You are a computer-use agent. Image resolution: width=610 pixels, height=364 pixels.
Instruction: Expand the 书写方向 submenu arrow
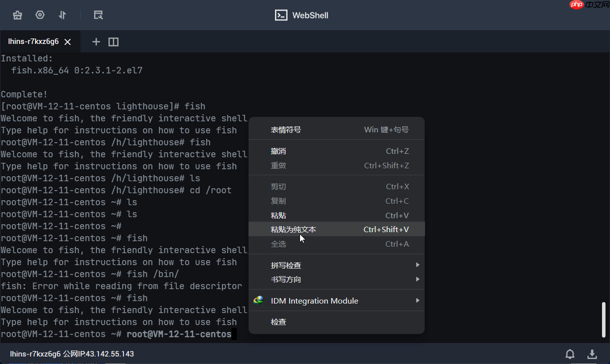417,280
